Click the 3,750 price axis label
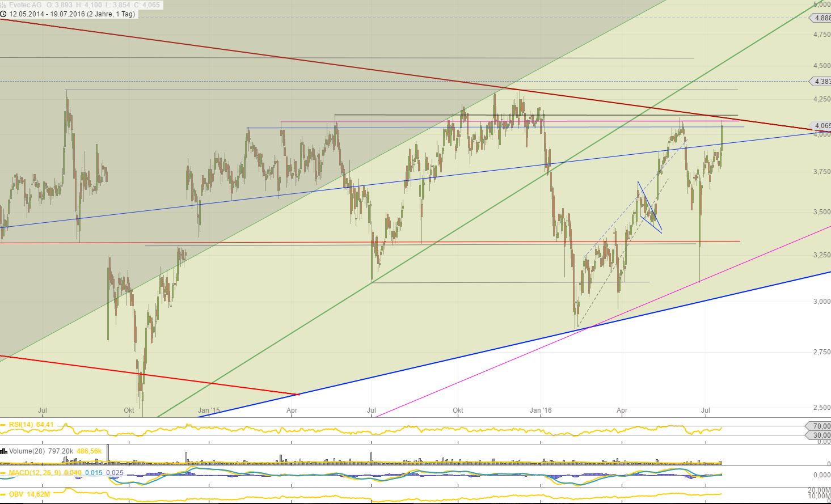This screenshot has width=831, height=504. (x=822, y=172)
